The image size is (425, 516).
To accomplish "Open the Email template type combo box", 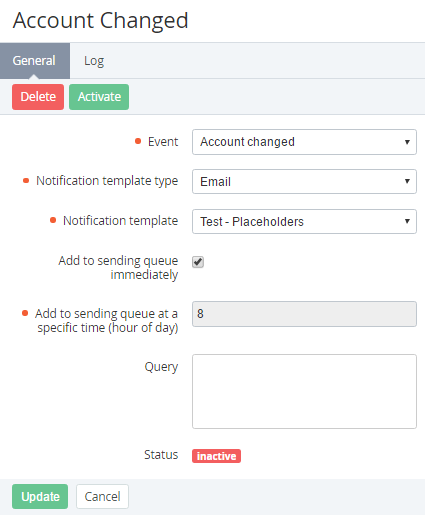I will coord(304,182).
